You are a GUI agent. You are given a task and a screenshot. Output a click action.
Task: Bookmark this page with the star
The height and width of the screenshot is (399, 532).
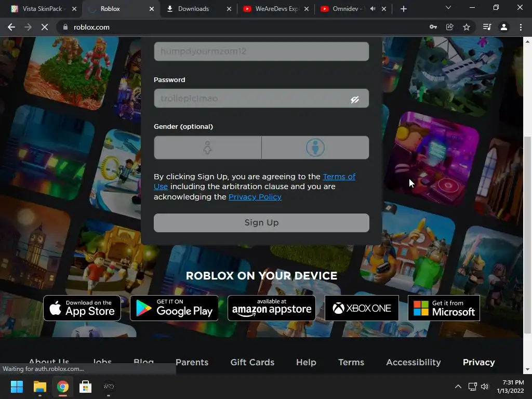467,27
